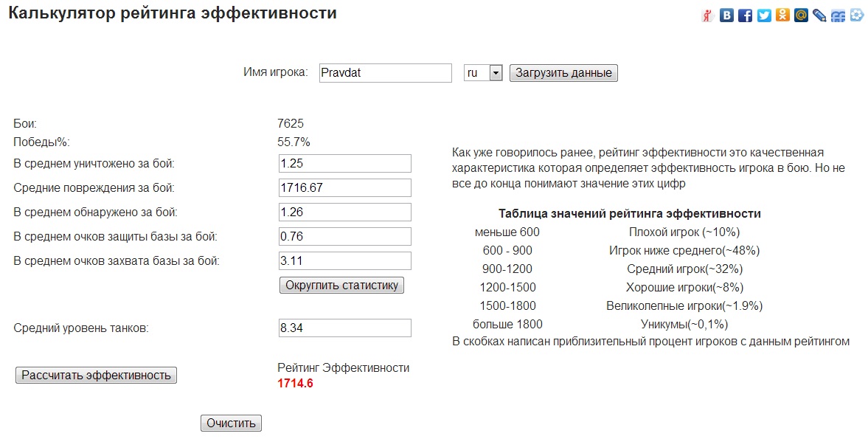Image resolution: width=868 pixels, height=439 pixels.
Task: Select average damage field with 1716.67
Action: 344,187
